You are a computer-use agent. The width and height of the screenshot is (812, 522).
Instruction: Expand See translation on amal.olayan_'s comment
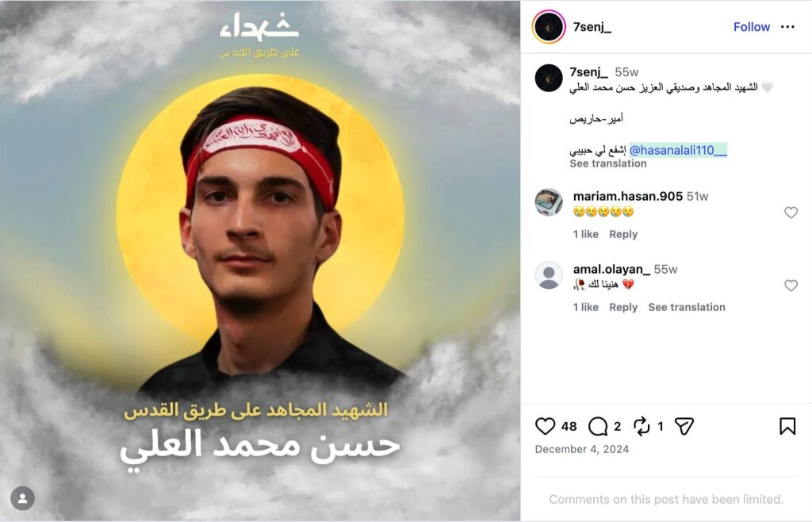point(687,307)
